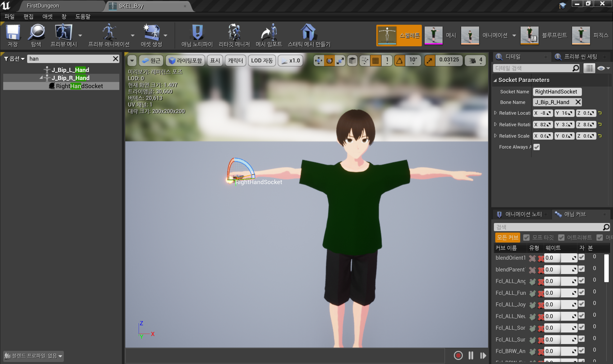Switch to 프리뷰 씬 세팅 tab

[x=580, y=57]
